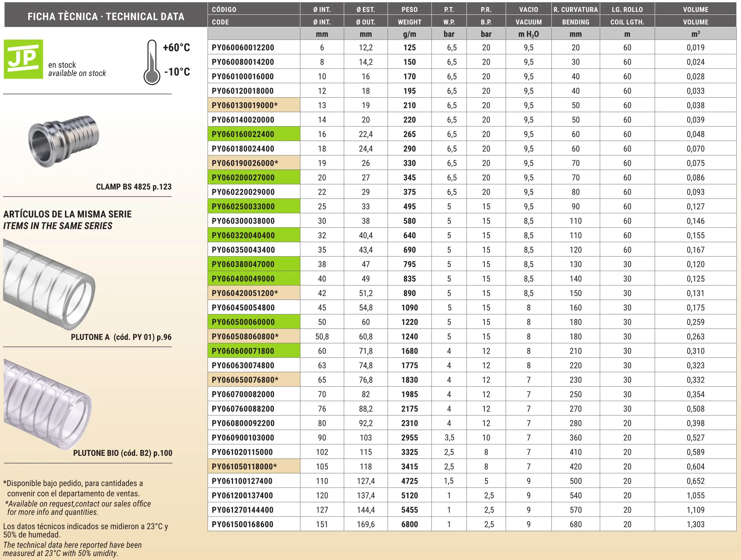
Task: Follow the PLUTONE A p.96 reference
Action: 121,337
